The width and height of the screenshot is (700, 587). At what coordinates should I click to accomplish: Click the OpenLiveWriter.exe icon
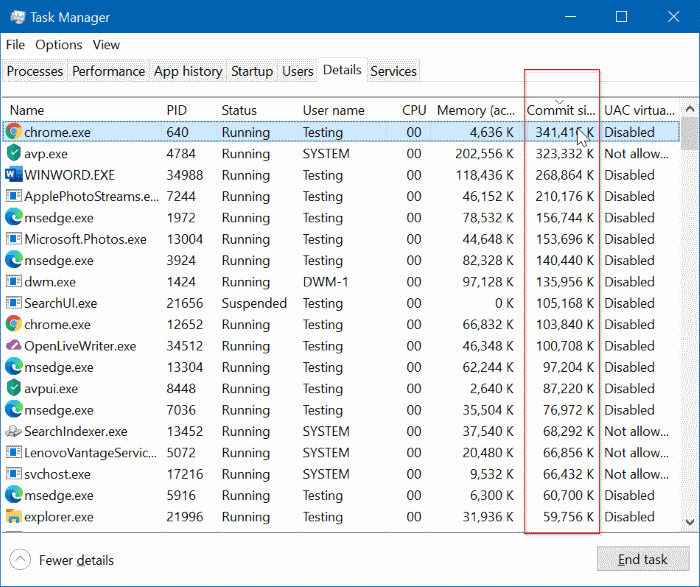pos(14,346)
